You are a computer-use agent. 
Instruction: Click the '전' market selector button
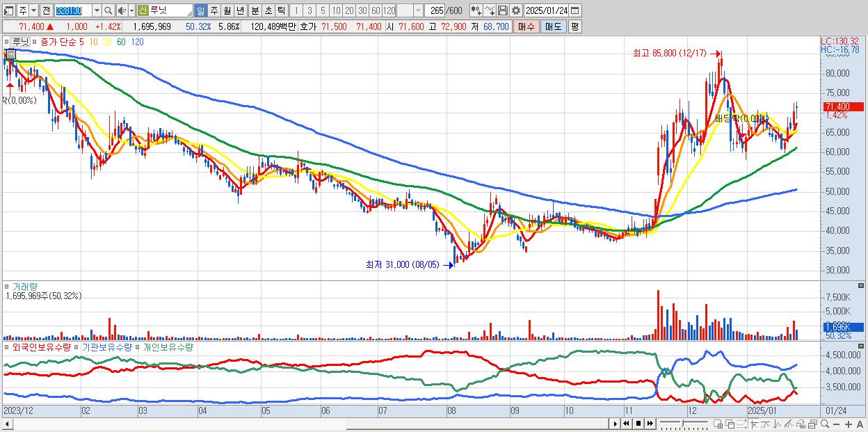coord(46,11)
